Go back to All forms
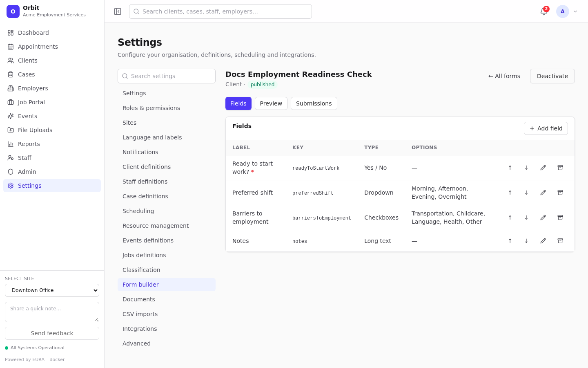The height and width of the screenshot is (368, 588). (504, 76)
